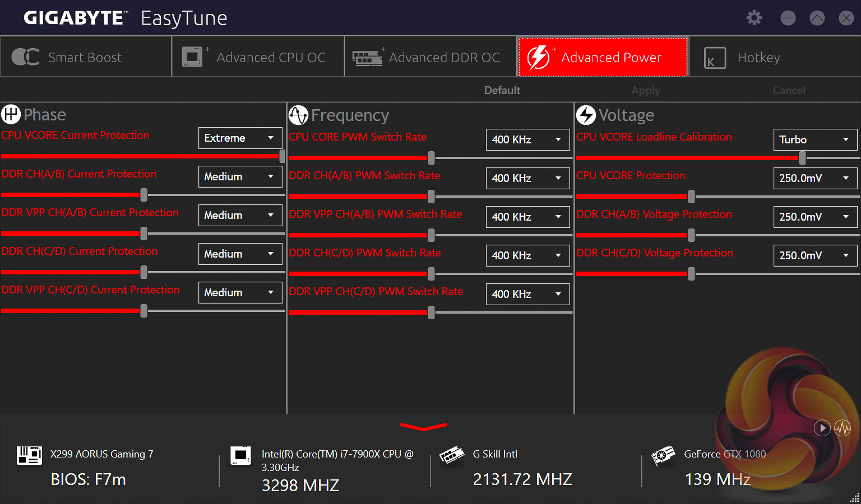Open DDR CH(A/B) Voltage Protection dropdown
The image size is (861, 504).
click(815, 217)
